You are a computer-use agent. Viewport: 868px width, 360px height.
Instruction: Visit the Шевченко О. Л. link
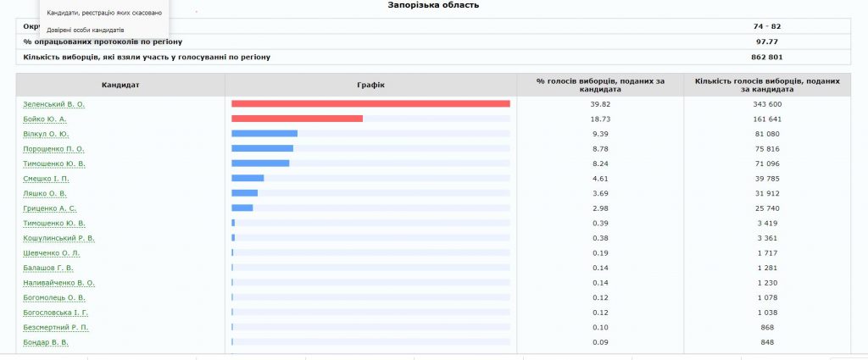[x=52, y=253]
